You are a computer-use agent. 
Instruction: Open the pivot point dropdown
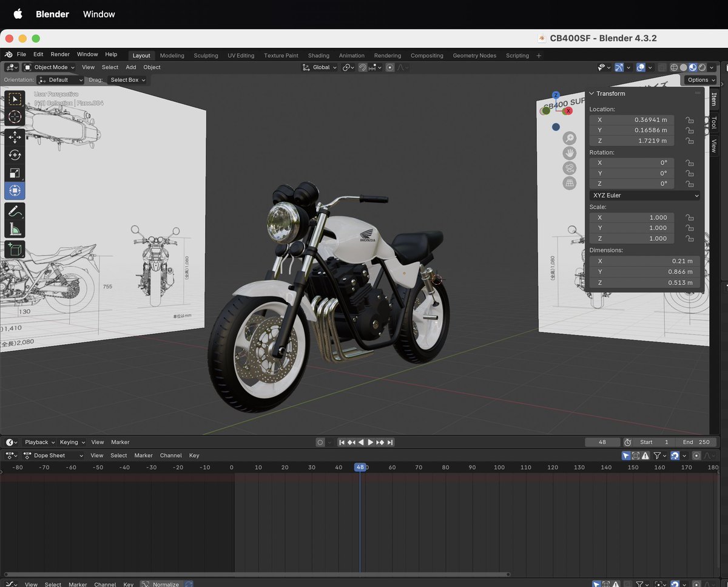coord(348,67)
